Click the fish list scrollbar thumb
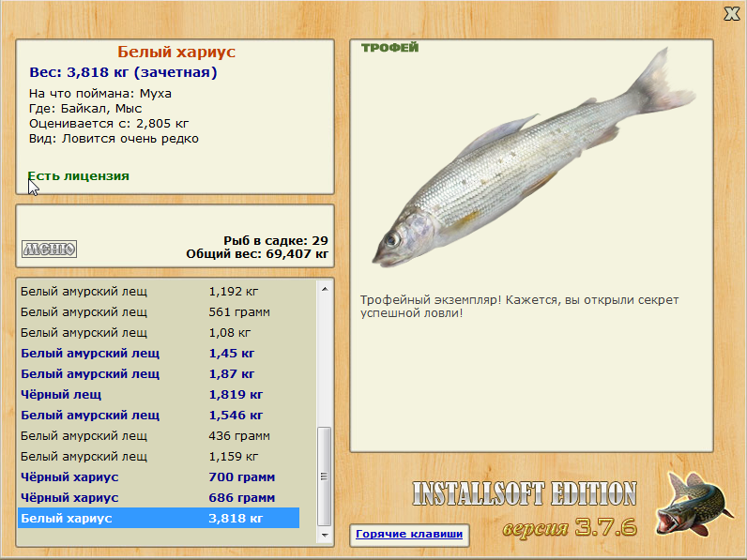This screenshot has height=560, width=747. (325, 477)
